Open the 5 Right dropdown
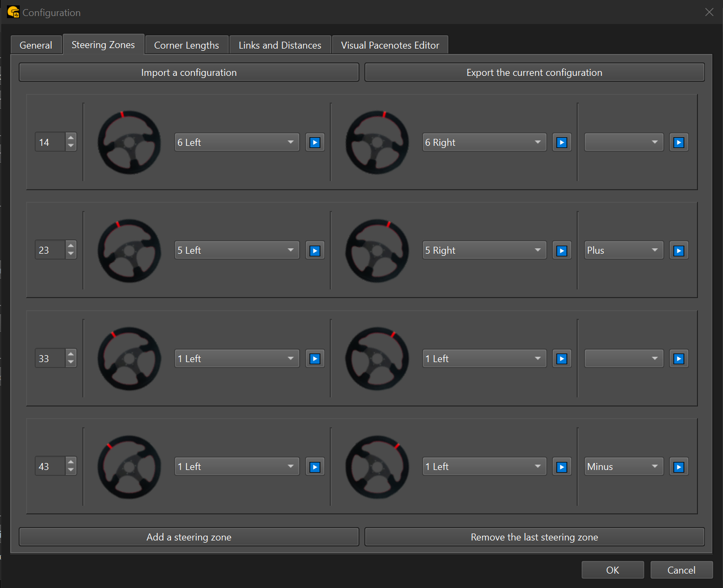The width and height of the screenshot is (723, 588). [484, 250]
